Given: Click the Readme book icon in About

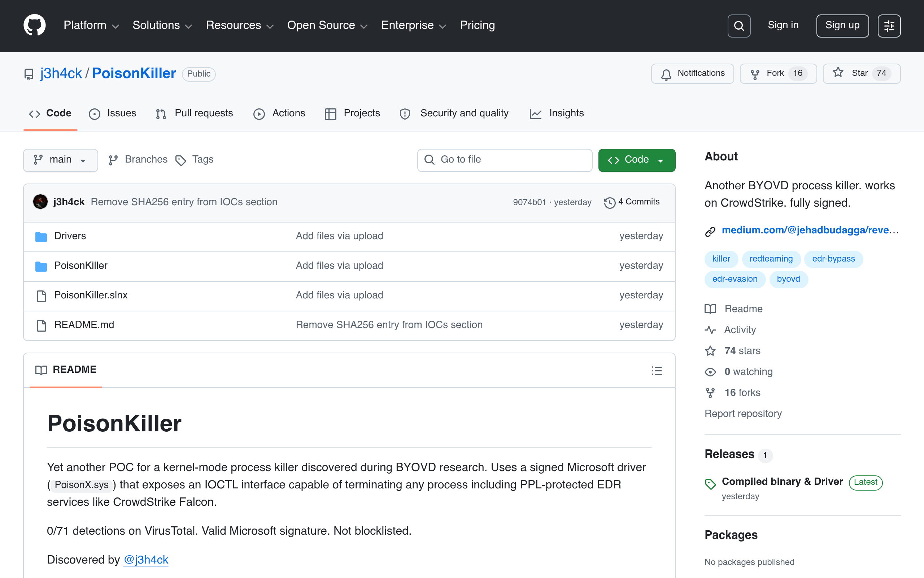Looking at the screenshot, I should pyautogui.click(x=710, y=309).
